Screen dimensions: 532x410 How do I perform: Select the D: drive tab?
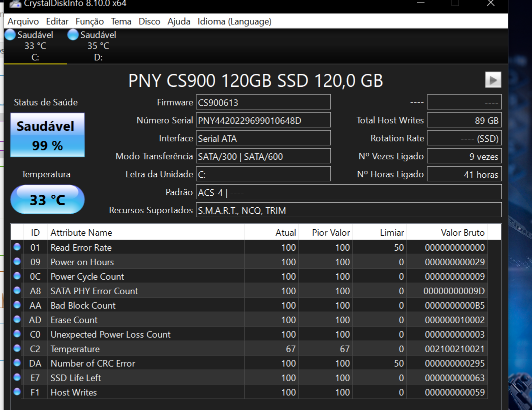tap(98, 46)
